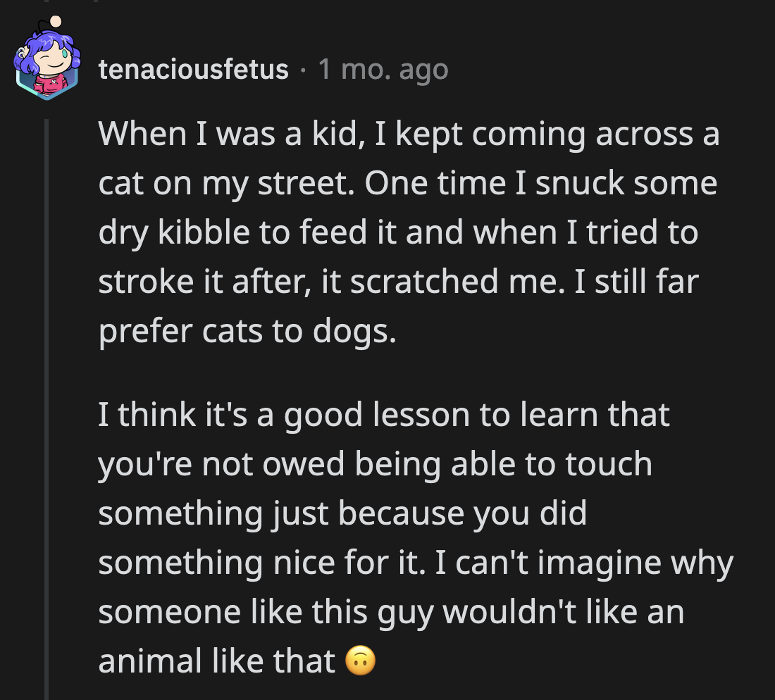The height and width of the screenshot is (700, 775).
Task: Click the word "kibble" in the comment
Action: (204, 232)
